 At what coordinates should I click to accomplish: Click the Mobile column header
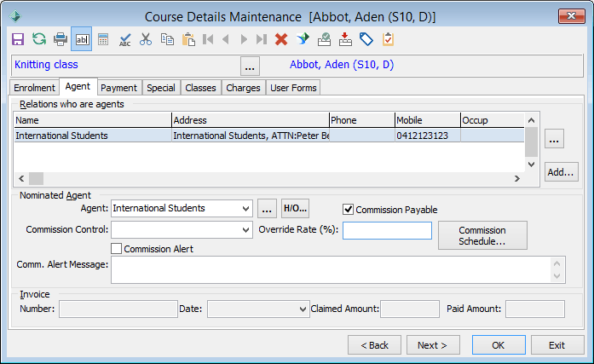[428, 120]
